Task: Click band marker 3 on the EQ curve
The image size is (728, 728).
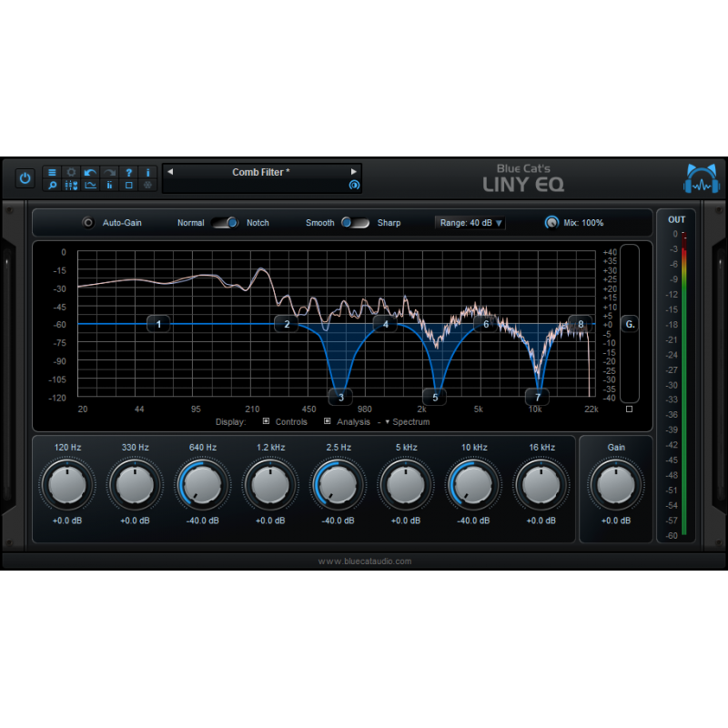Action: point(340,397)
